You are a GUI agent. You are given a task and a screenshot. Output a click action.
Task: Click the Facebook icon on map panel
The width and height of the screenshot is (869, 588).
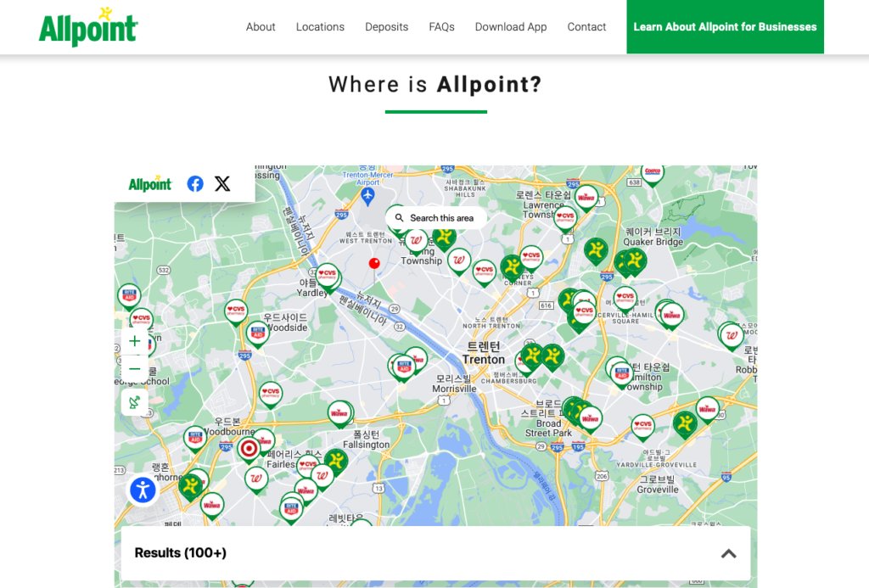tap(195, 183)
